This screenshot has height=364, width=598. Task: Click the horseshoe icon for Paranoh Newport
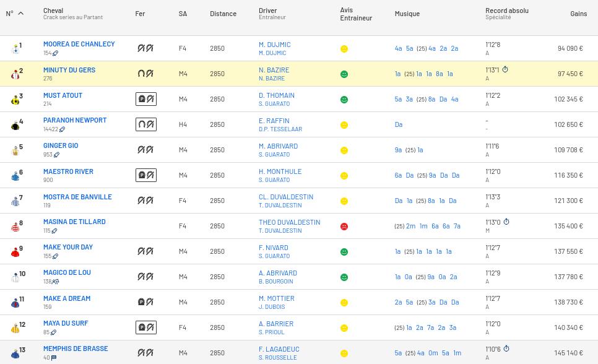pos(146,124)
